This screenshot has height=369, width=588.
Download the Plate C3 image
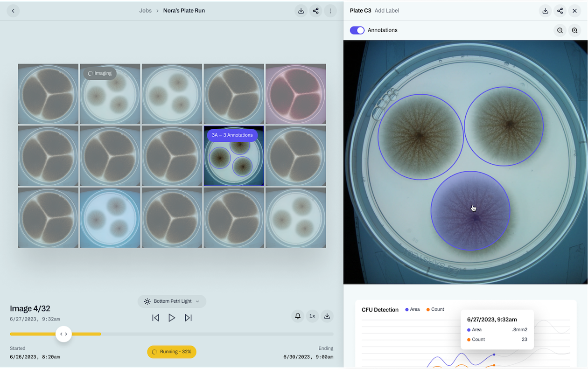click(545, 11)
